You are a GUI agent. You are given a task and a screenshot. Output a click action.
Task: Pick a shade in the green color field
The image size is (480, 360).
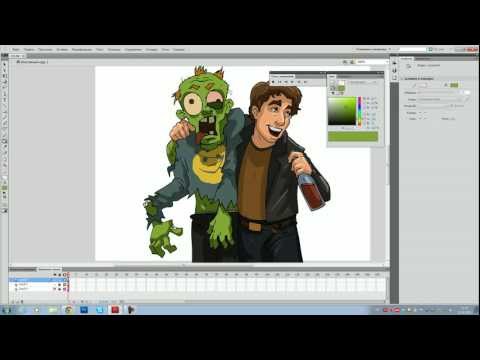[x=342, y=111]
